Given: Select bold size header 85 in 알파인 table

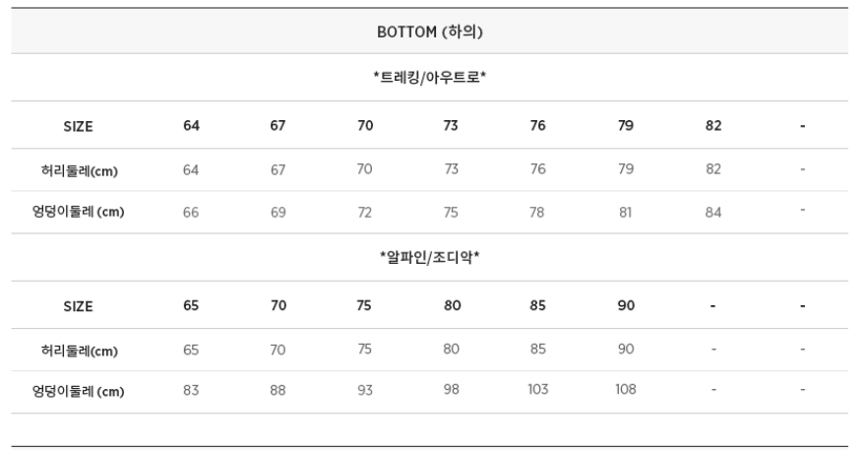Looking at the screenshot, I should pos(538,305).
